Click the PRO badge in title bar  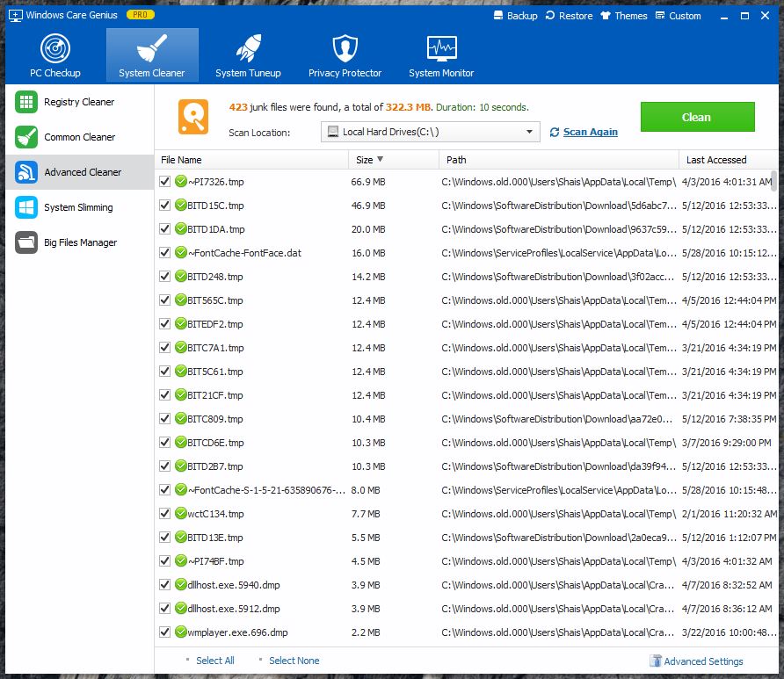(x=140, y=15)
